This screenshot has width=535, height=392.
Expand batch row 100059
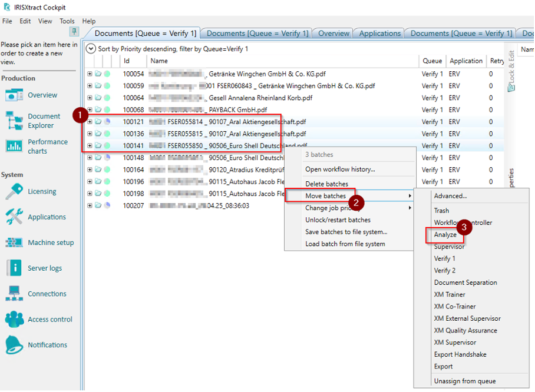point(90,85)
